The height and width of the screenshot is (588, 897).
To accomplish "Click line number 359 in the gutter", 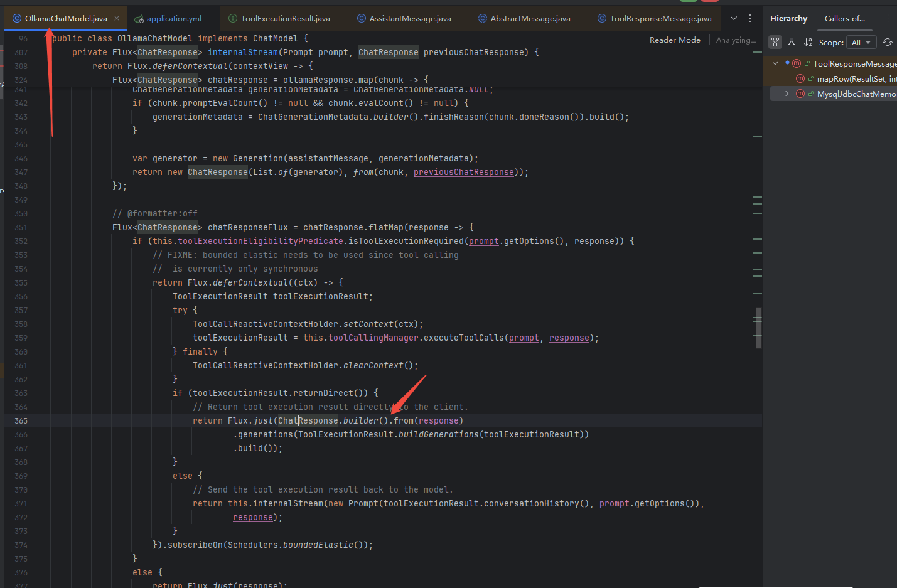I will pos(21,338).
